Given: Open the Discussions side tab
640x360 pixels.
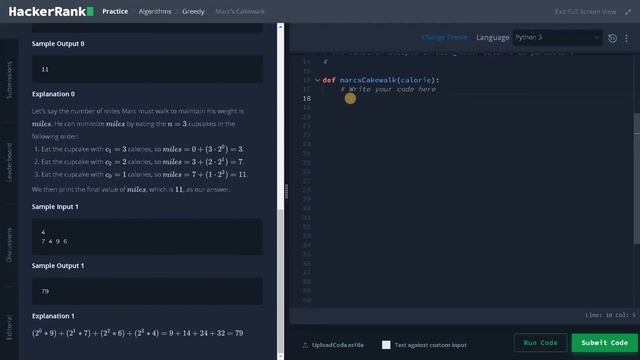Looking at the screenshot, I should [x=9, y=244].
